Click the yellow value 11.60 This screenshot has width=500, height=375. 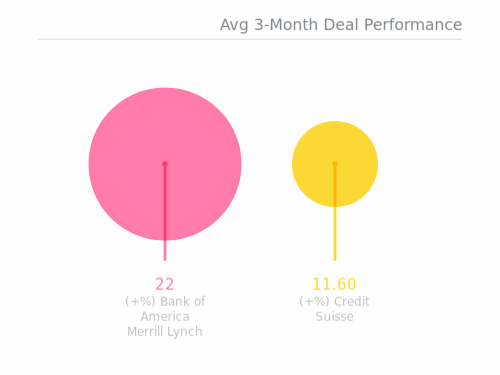334,284
